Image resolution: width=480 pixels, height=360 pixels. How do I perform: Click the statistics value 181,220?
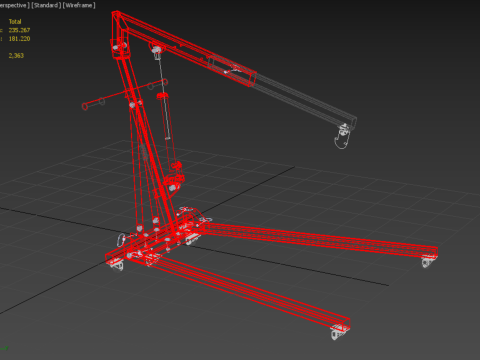(19, 39)
